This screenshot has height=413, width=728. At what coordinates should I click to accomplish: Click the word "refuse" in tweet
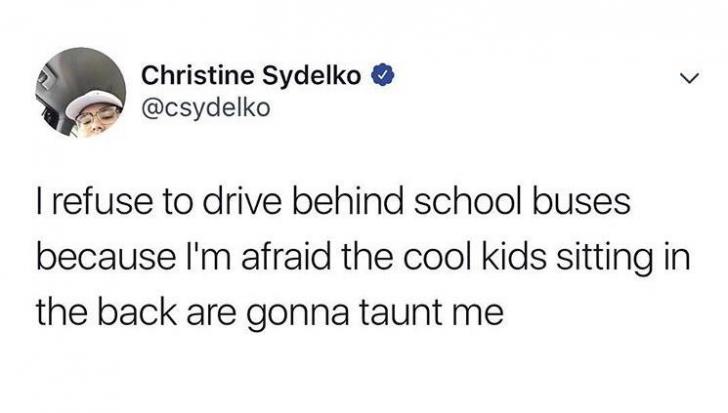pos(103,202)
